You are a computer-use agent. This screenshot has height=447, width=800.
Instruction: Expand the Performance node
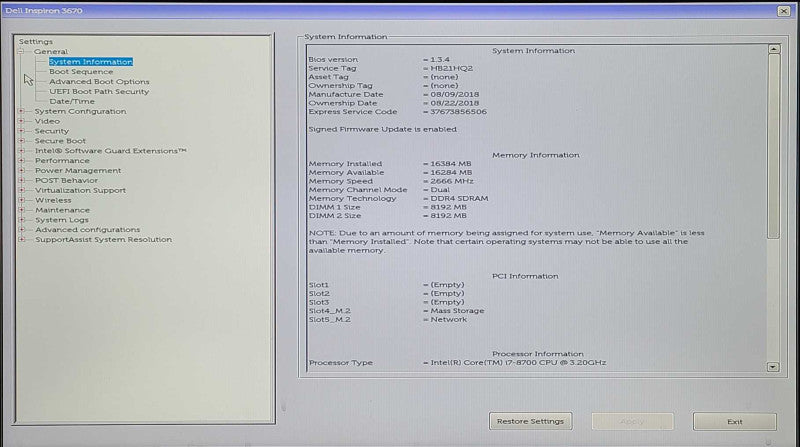(21, 161)
